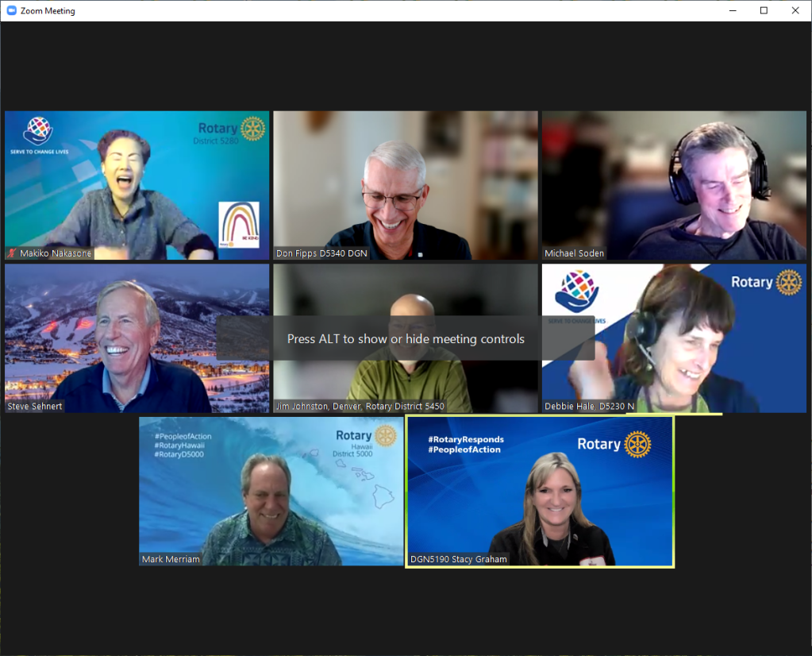Select Don Fipps' video tile
The height and width of the screenshot is (656, 812).
coord(405,184)
